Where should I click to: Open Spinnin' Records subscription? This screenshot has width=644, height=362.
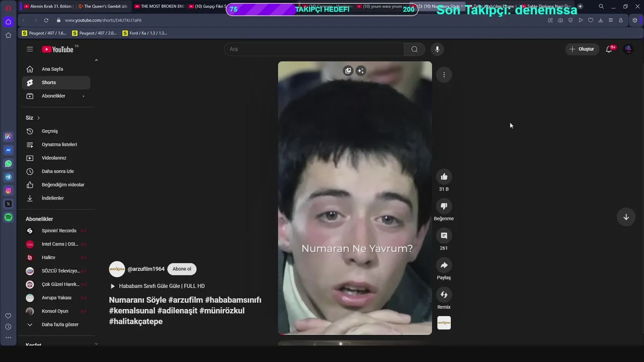(x=56, y=231)
